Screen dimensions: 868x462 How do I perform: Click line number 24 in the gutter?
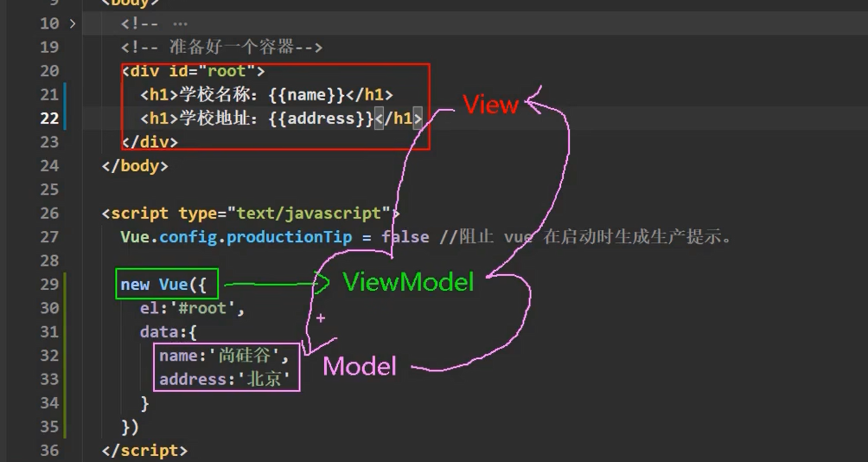tap(49, 165)
